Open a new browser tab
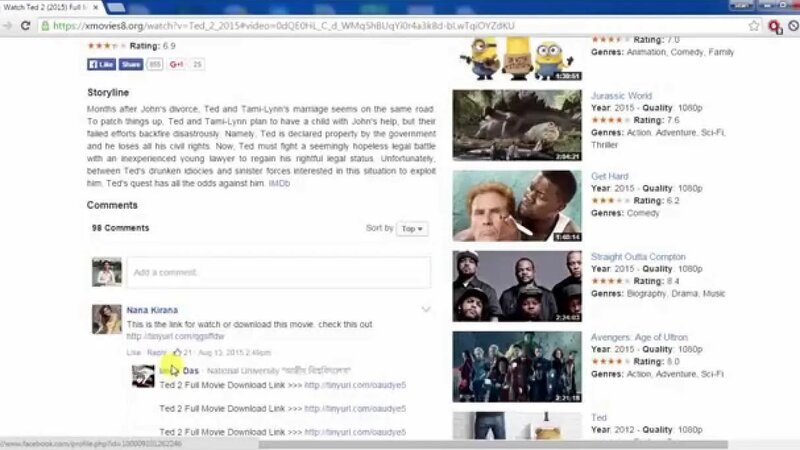The image size is (800, 450). point(116,7)
